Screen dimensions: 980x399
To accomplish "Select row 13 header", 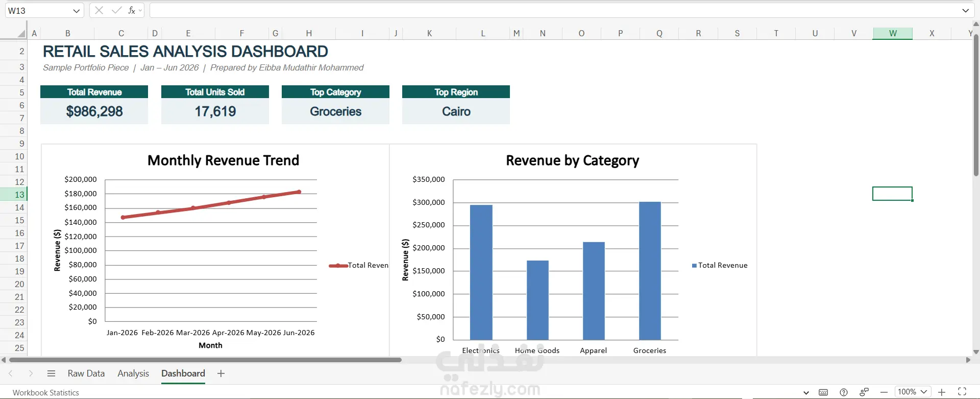I will coord(13,195).
